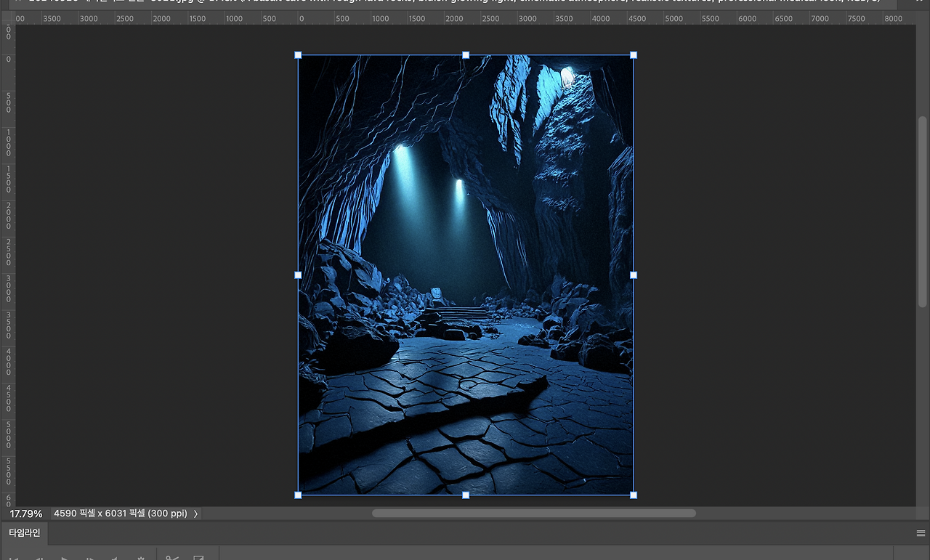Select the 타임라인 panel tab
The image size is (930, 560).
click(25, 533)
